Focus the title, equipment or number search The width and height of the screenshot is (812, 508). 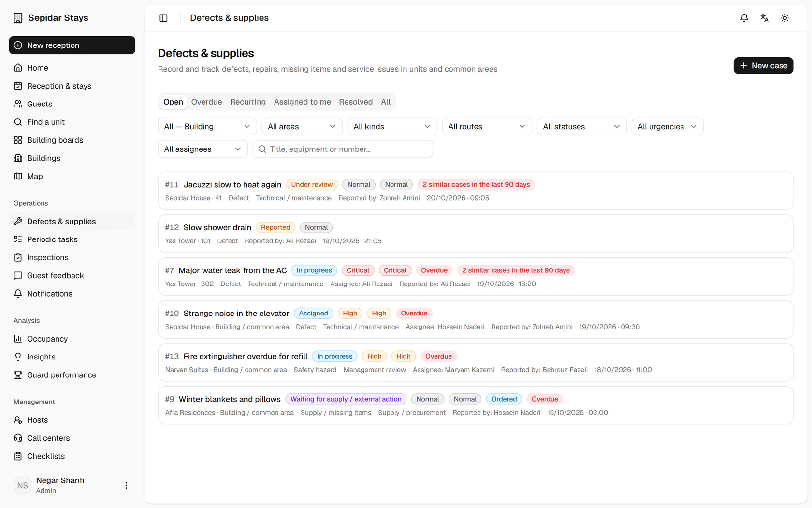343,149
